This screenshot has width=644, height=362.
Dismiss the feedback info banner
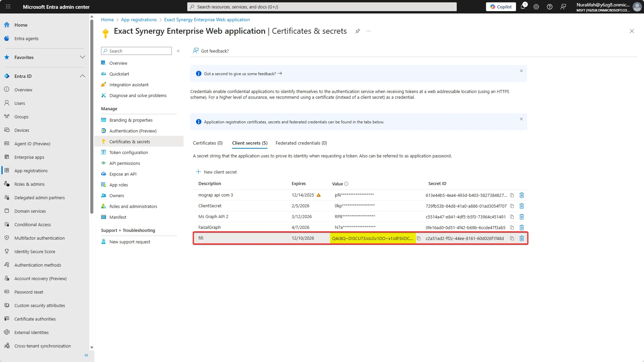coord(521,71)
